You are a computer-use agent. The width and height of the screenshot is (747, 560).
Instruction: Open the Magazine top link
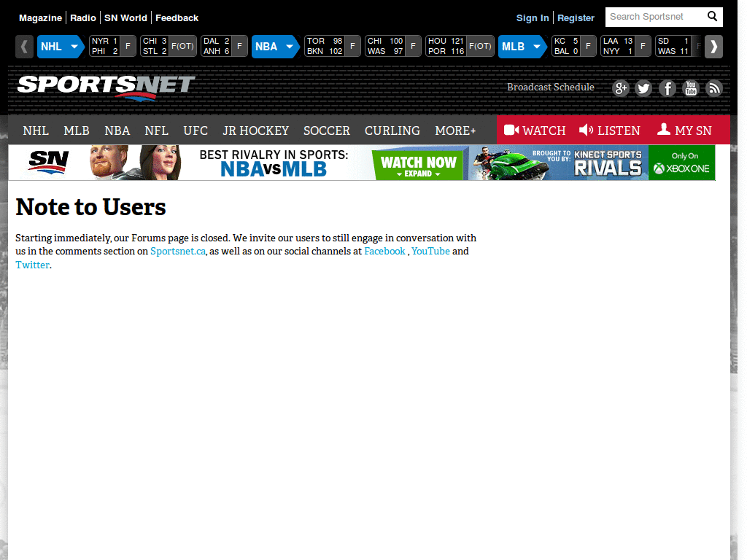pos(41,17)
